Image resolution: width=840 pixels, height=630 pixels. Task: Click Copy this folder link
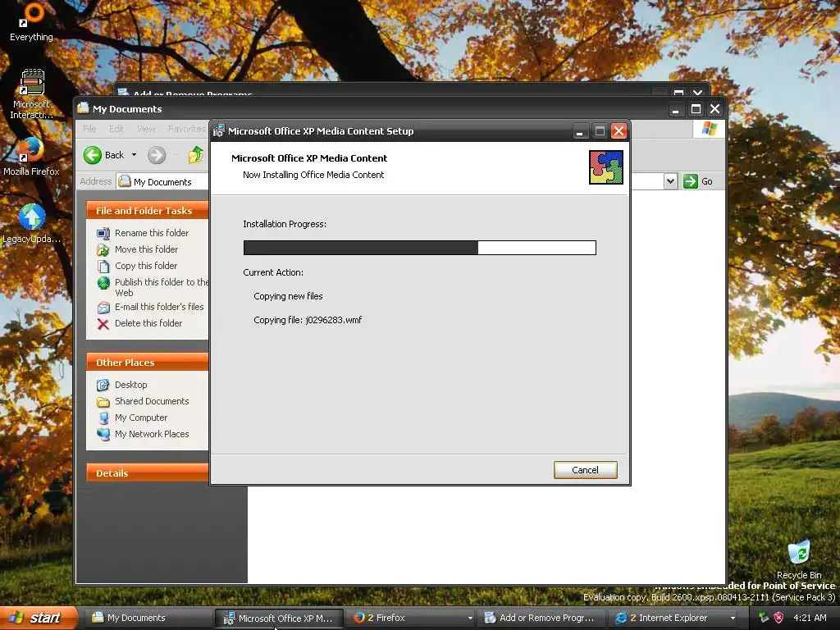(x=146, y=266)
